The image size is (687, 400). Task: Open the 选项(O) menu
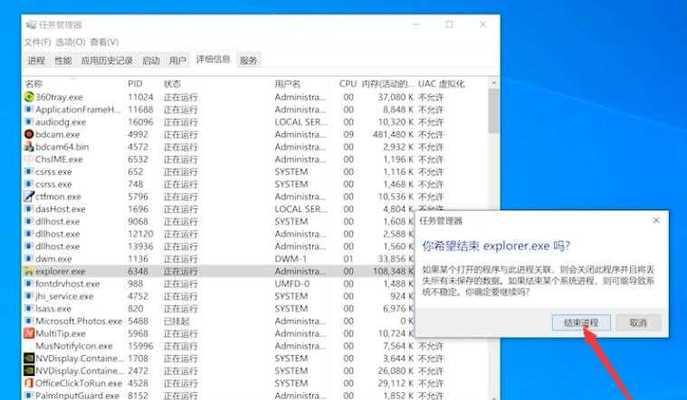click(x=71, y=42)
